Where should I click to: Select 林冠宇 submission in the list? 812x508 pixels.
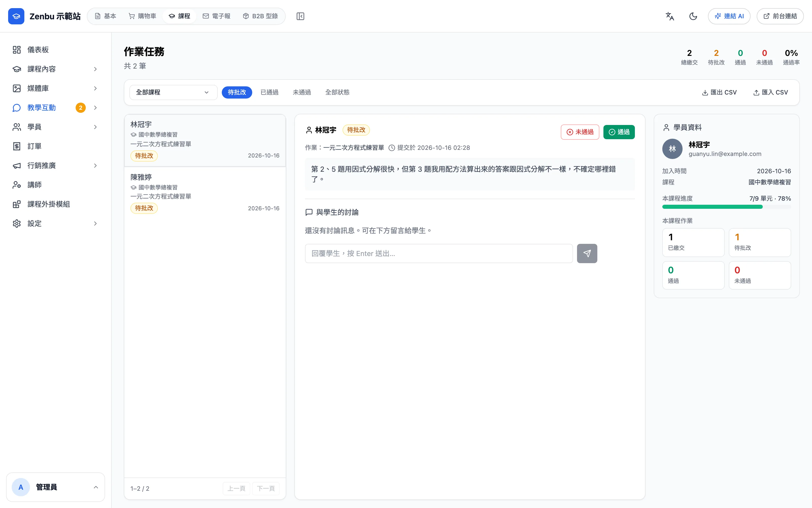pyautogui.click(x=205, y=140)
